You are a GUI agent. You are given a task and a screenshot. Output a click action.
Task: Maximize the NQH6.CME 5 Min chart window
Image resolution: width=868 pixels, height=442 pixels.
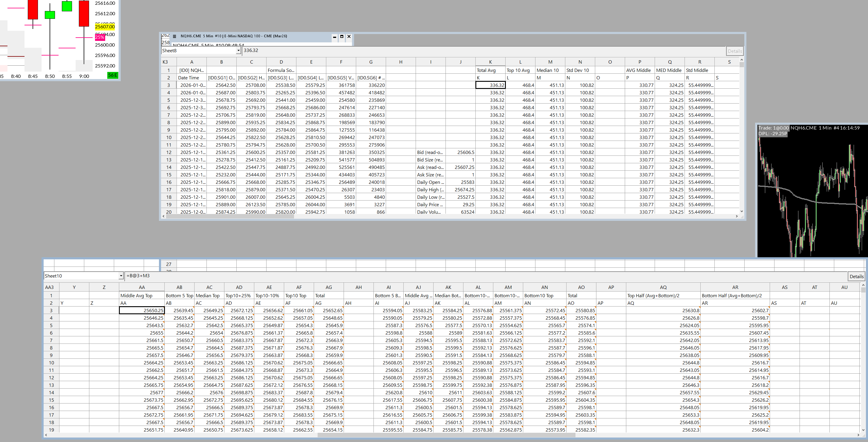point(342,36)
